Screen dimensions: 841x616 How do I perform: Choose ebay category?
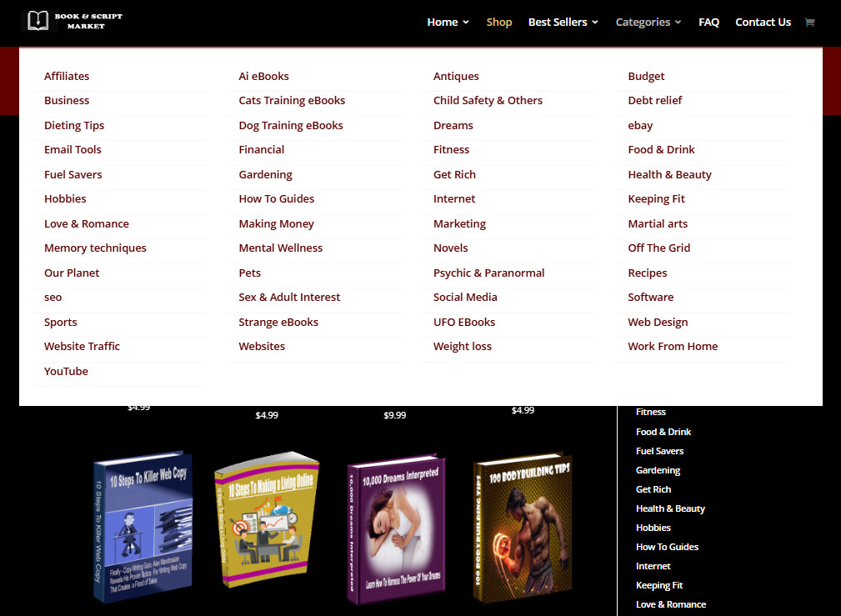(x=640, y=125)
